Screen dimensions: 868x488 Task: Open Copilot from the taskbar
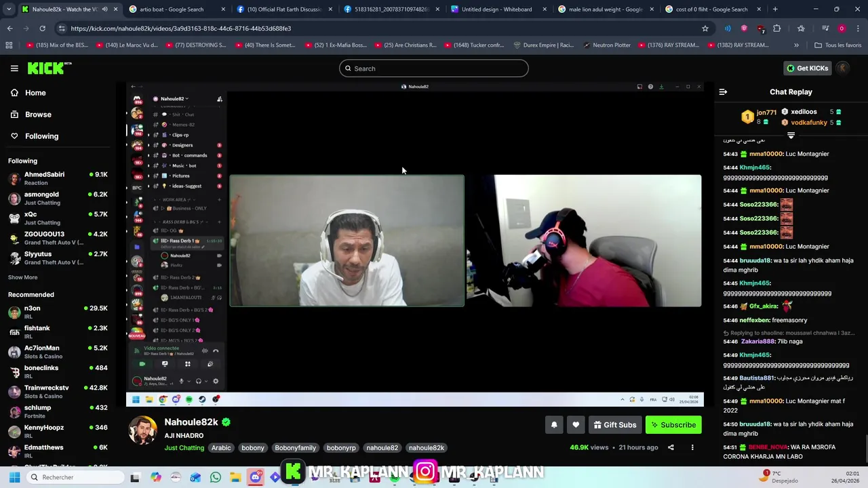(x=155, y=477)
